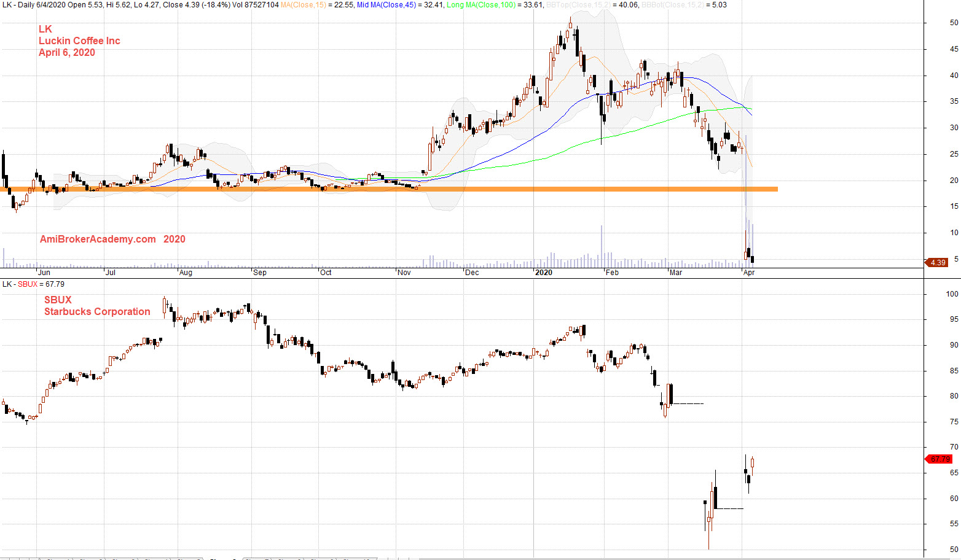Click the 'LK - Daily 6/4/2020' chart title
This screenshot has width=961, height=560.
(x=34, y=5)
